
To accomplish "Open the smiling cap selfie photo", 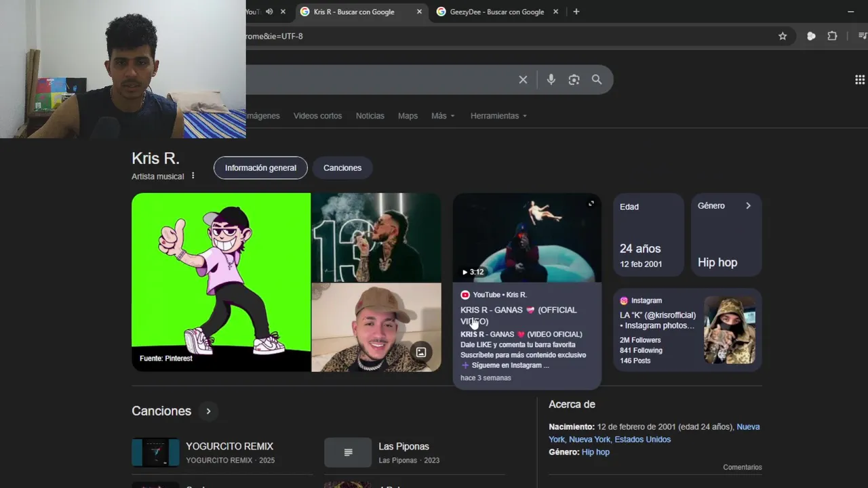I will (x=376, y=327).
